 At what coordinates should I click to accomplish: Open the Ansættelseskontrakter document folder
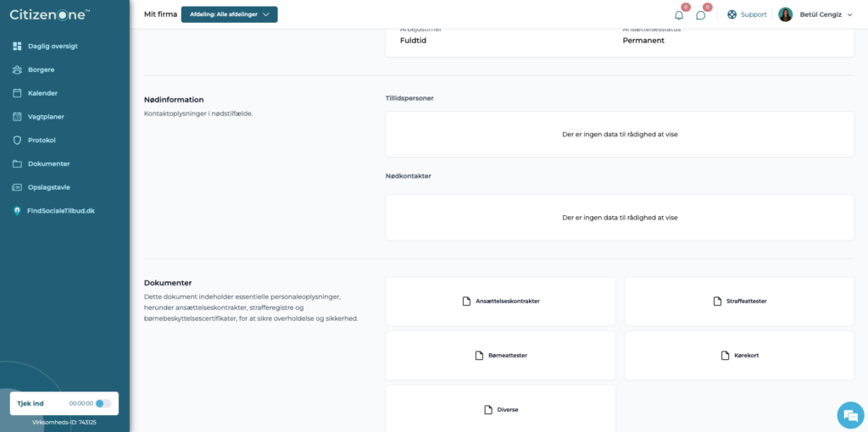tap(500, 301)
